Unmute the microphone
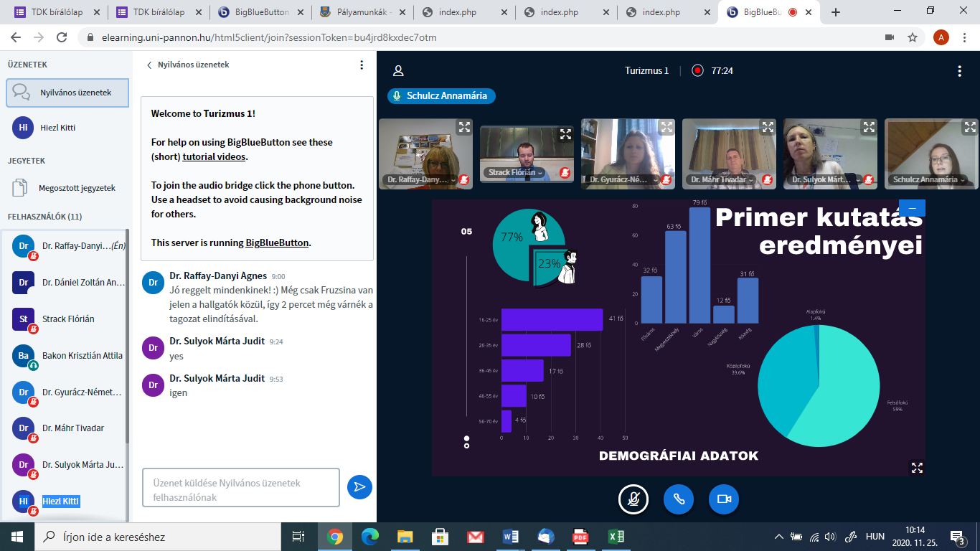980x551 pixels. click(x=633, y=499)
